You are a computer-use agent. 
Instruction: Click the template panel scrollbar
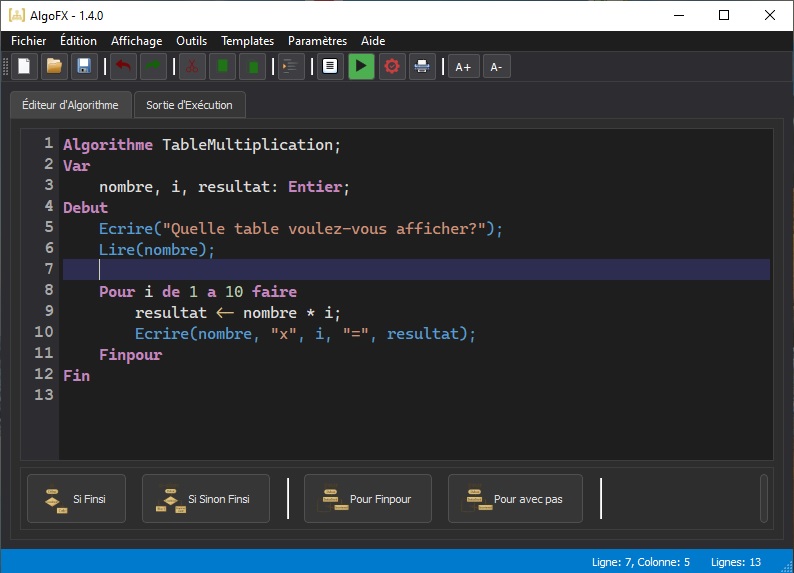click(x=764, y=499)
